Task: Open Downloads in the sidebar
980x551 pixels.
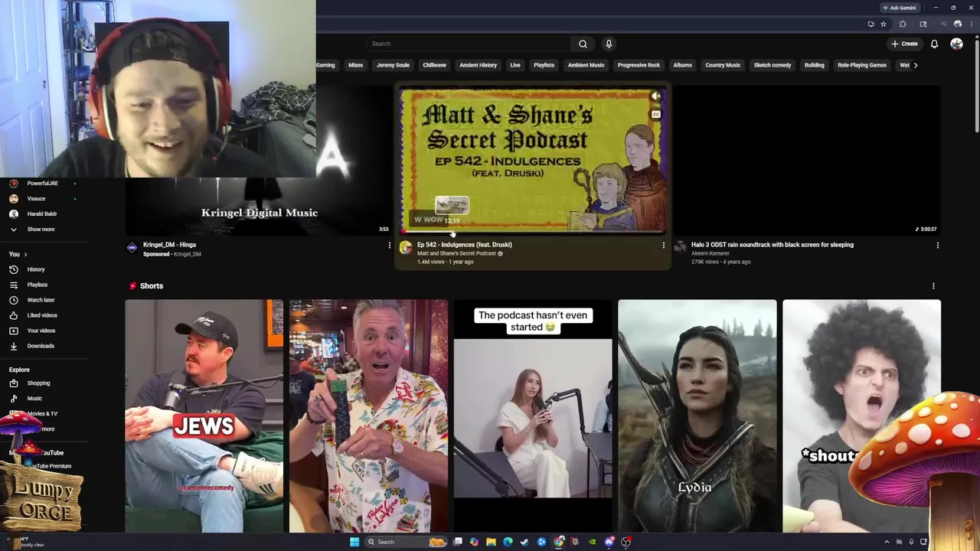Action: [x=41, y=346]
